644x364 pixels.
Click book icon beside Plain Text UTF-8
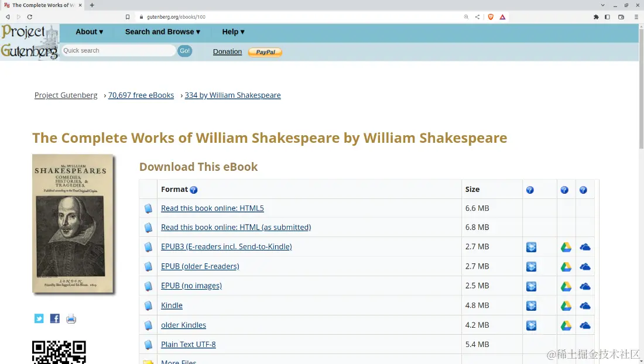tap(148, 345)
